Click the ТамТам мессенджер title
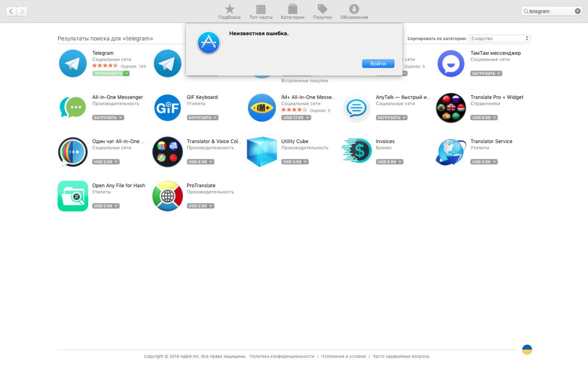The height and width of the screenshot is (368, 588). pos(496,53)
